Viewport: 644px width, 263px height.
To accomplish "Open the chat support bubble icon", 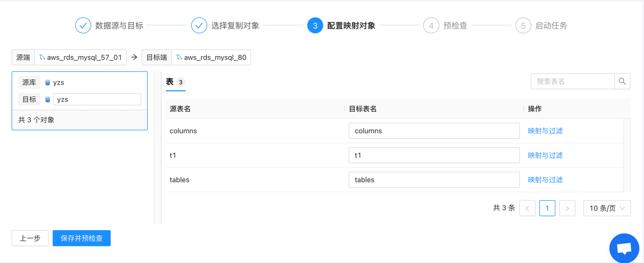I will (x=624, y=248).
